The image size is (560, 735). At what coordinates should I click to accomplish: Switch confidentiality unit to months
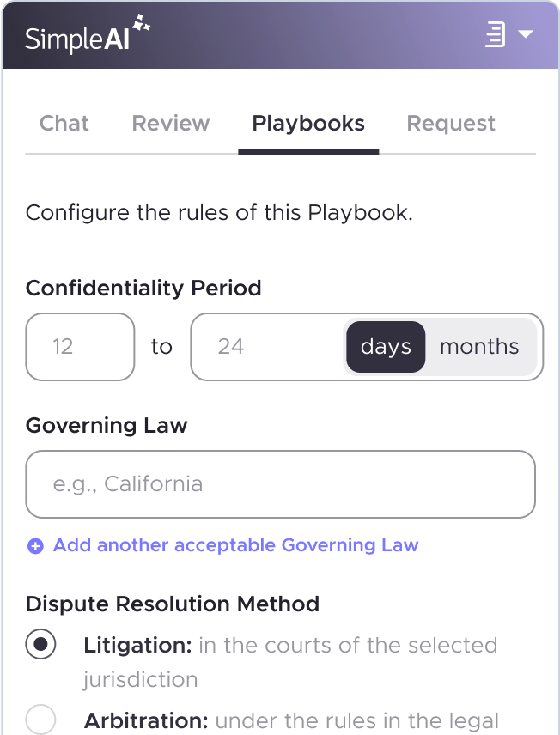tap(479, 346)
